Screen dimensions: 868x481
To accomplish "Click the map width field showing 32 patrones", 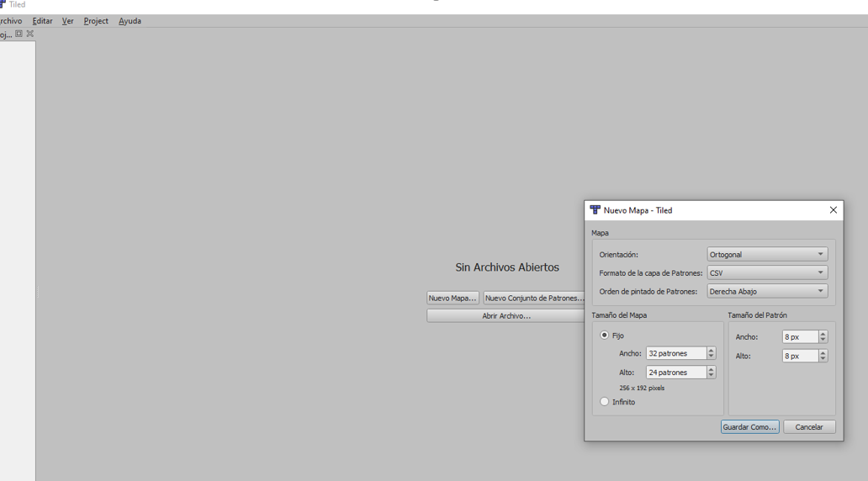I will tap(675, 353).
